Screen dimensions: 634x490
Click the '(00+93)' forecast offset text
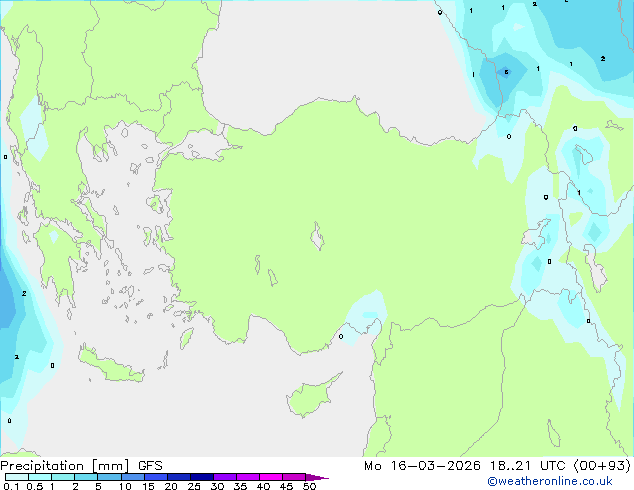602,466
